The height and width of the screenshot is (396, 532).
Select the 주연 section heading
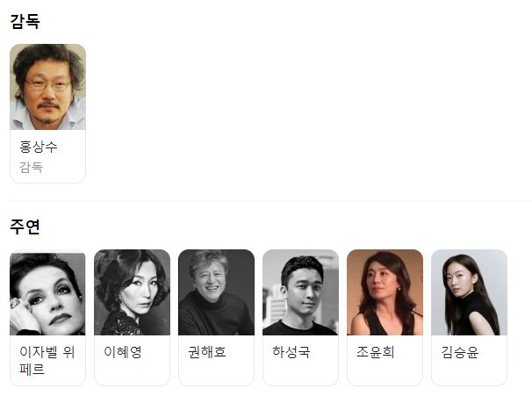[25, 227]
